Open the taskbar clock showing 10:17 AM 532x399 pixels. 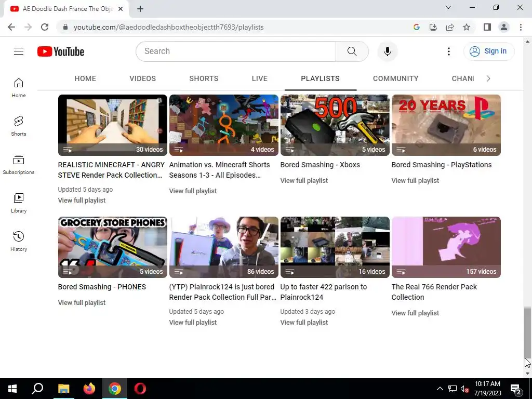pyautogui.click(x=487, y=389)
